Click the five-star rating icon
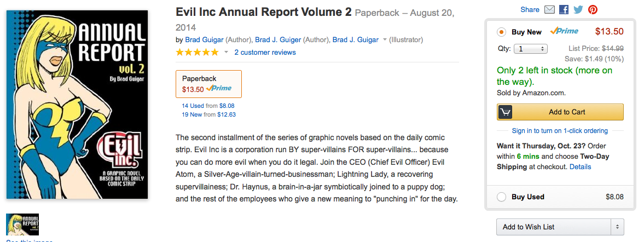644x242 pixels. click(x=197, y=53)
